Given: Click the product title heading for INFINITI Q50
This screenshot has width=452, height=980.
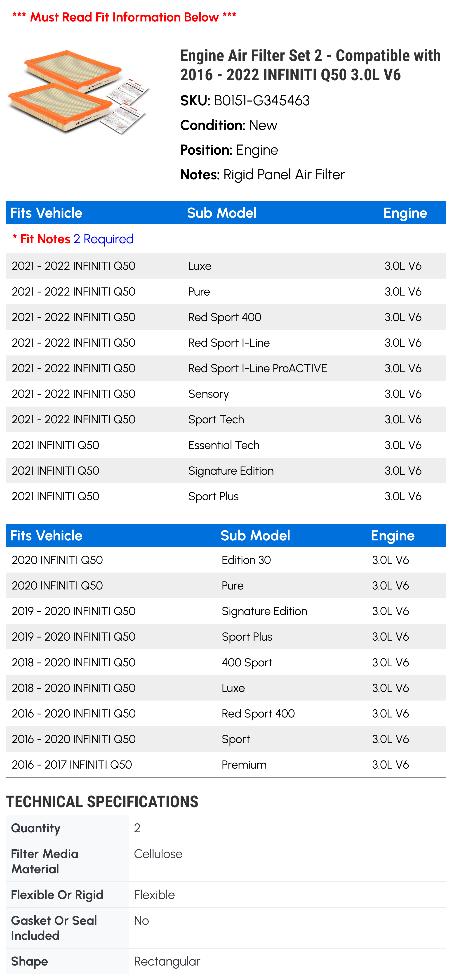Looking at the screenshot, I should pos(310,65).
